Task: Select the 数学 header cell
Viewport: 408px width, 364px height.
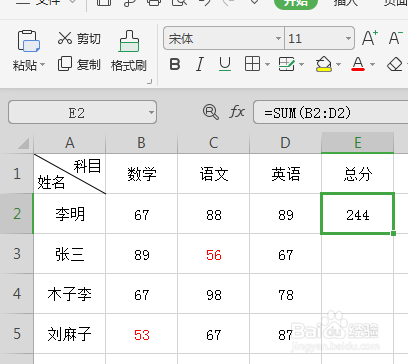Action: 142,174
